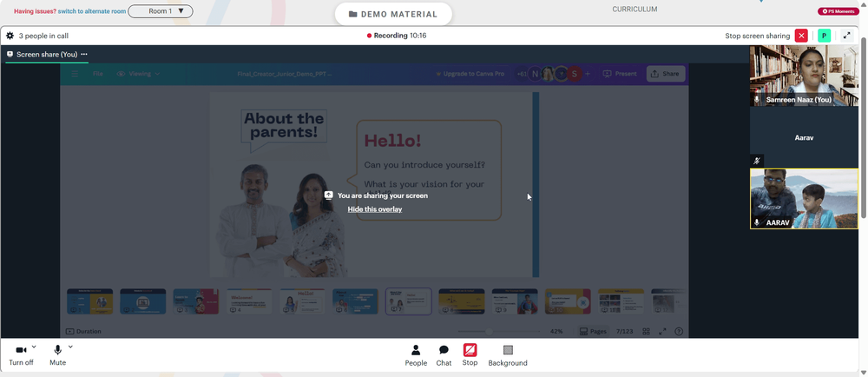This screenshot has width=868, height=377.
Task: Open call settings gear icon
Action: [10, 36]
